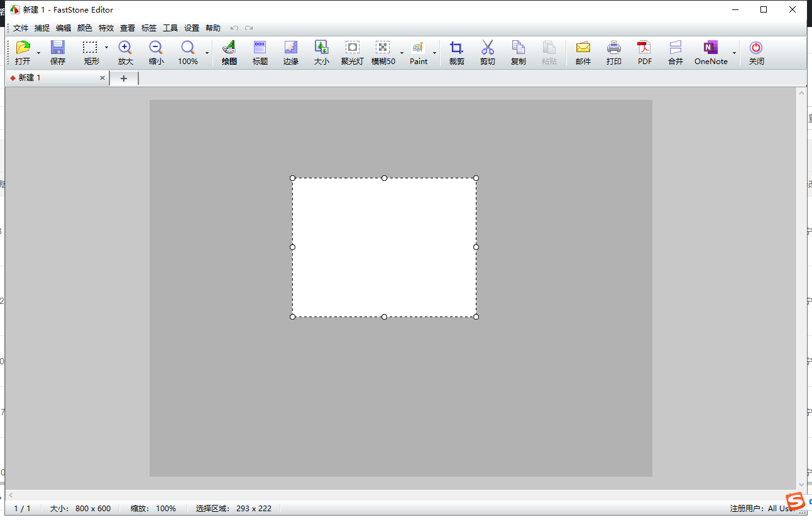Expand dropdown arrow next to 矩形
Screen dimensions: 812x520
click(106, 48)
